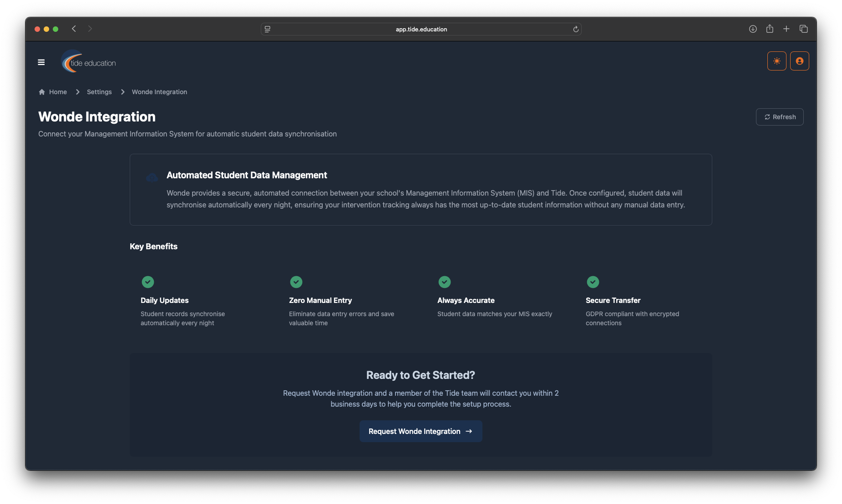Click the Wonde Integration breadcrumb
The image size is (842, 504).
(159, 92)
